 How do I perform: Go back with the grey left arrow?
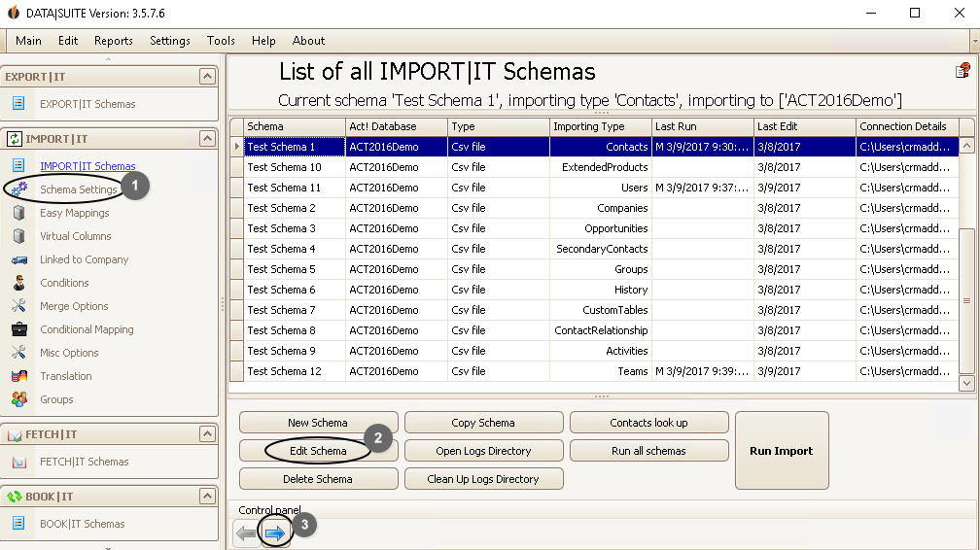(x=246, y=533)
